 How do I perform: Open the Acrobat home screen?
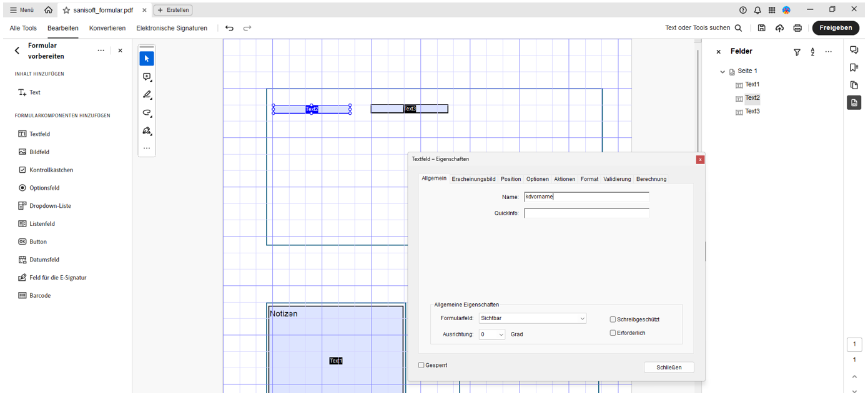pyautogui.click(x=49, y=10)
